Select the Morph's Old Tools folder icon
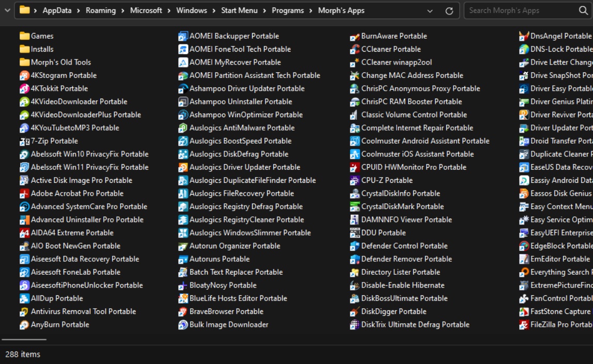 (x=24, y=62)
